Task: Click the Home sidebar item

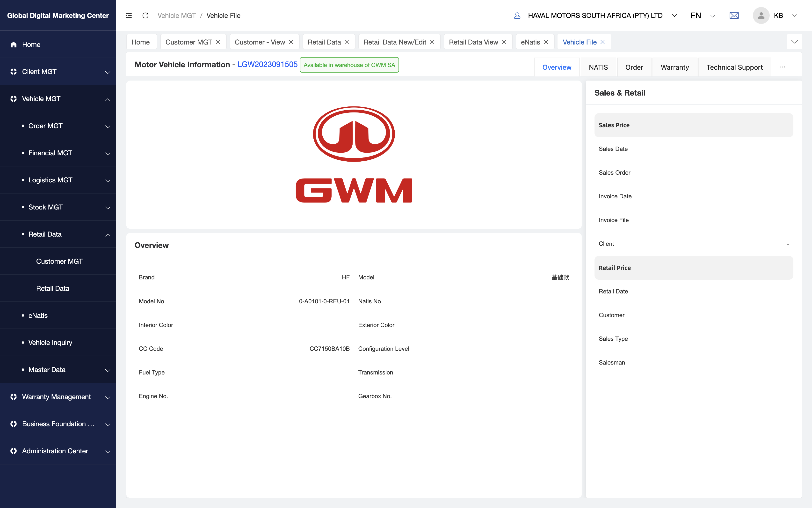Action: [x=58, y=44]
